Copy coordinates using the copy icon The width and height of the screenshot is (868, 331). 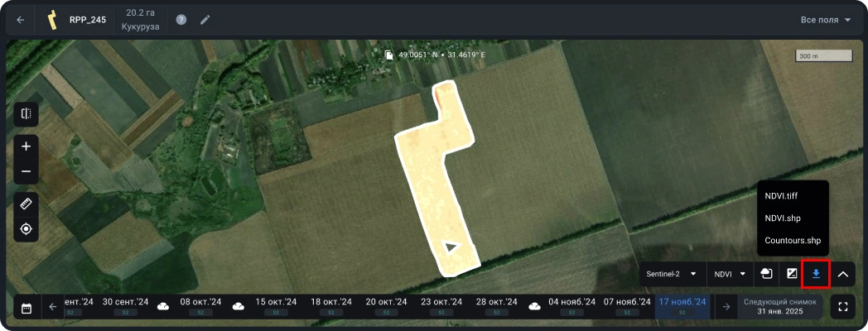point(389,55)
